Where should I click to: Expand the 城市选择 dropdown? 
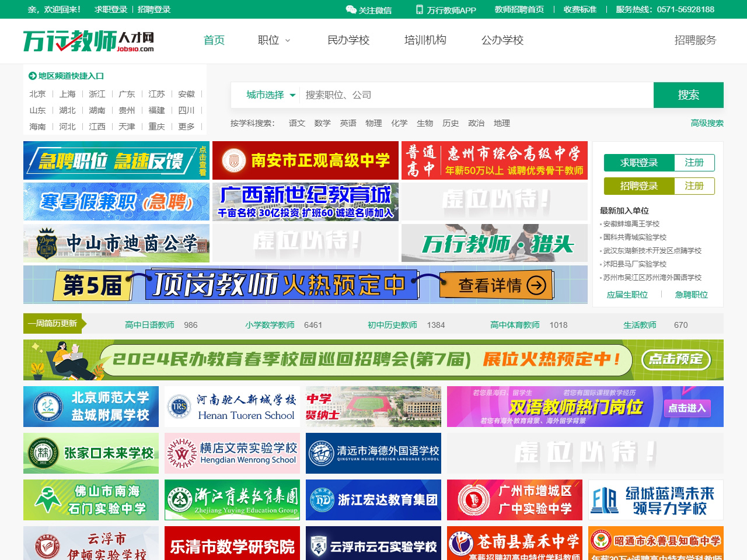[271, 95]
